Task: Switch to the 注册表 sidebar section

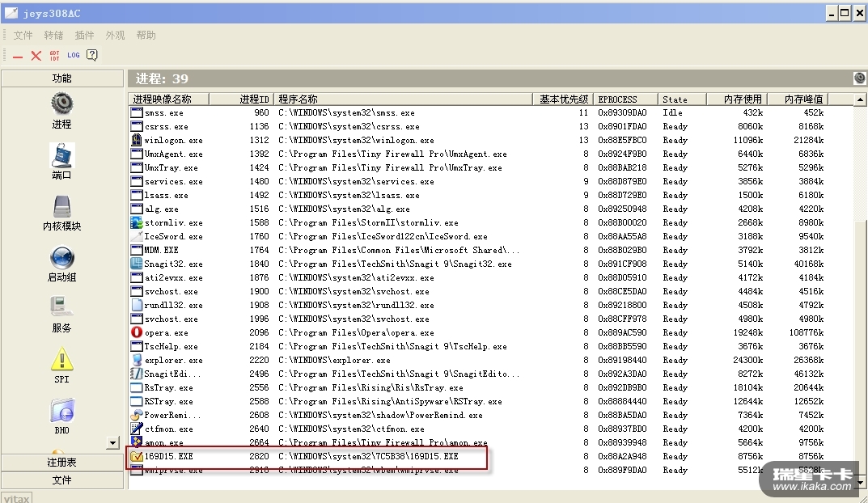Action: [x=62, y=462]
